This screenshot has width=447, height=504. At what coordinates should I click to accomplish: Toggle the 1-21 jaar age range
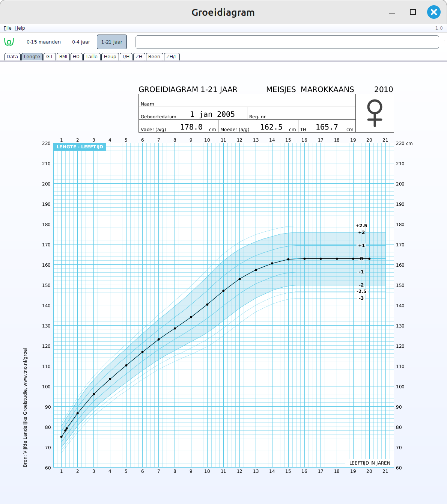(x=112, y=42)
